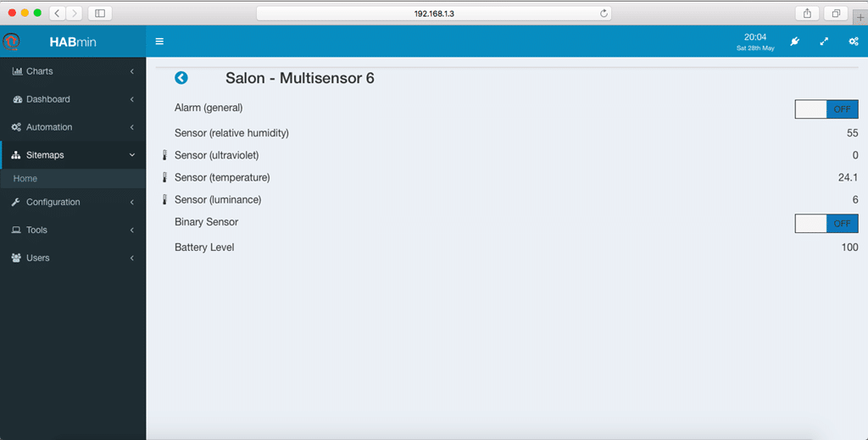Screen dimensions: 868x440
Task: Select the Sensor (ultraviolet) label
Action: 216,155
